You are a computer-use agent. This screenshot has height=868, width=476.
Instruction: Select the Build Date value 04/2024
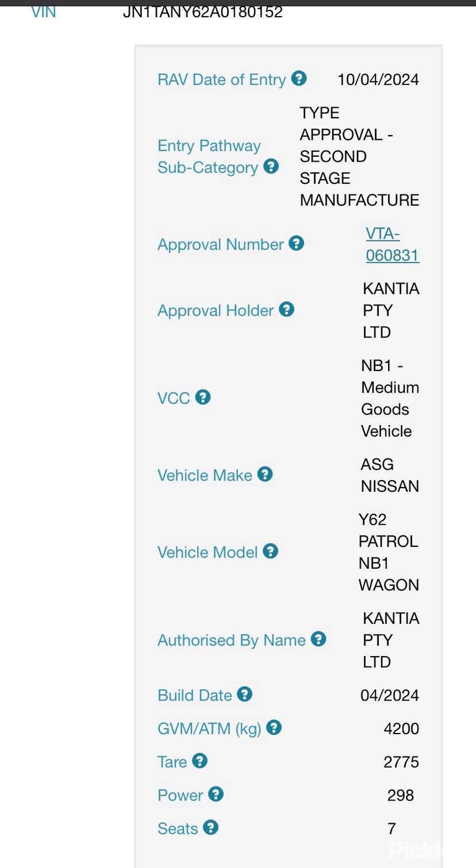pyautogui.click(x=390, y=695)
